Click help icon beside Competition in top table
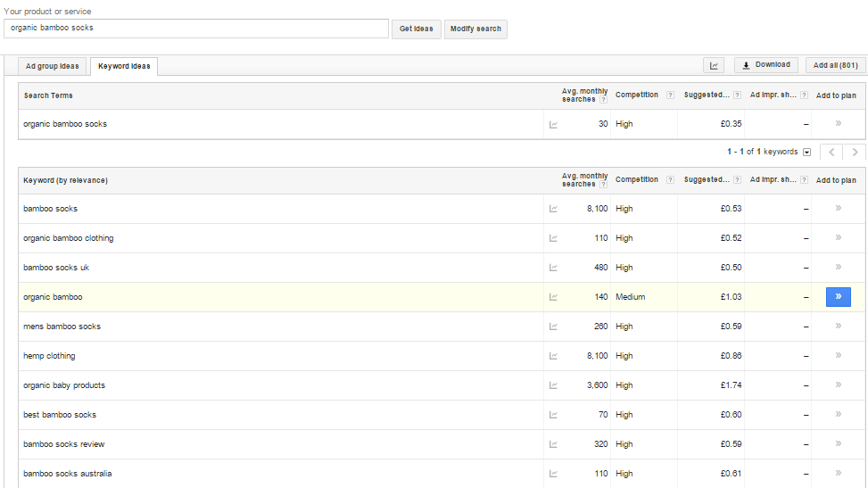Image resolution: width=868 pixels, height=488 pixels. click(670, 95)
